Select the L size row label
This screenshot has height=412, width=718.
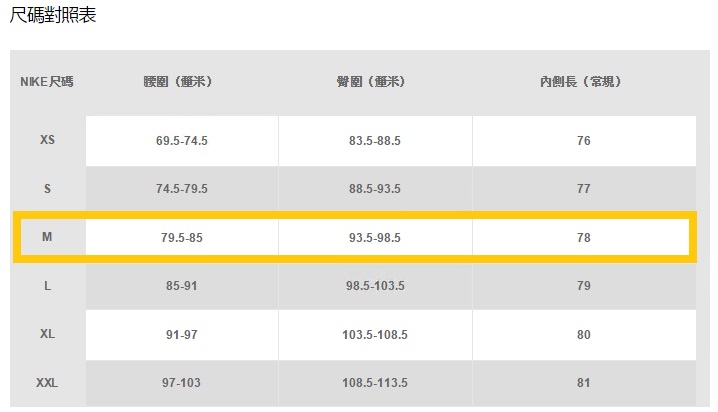[x=47, y=286]
